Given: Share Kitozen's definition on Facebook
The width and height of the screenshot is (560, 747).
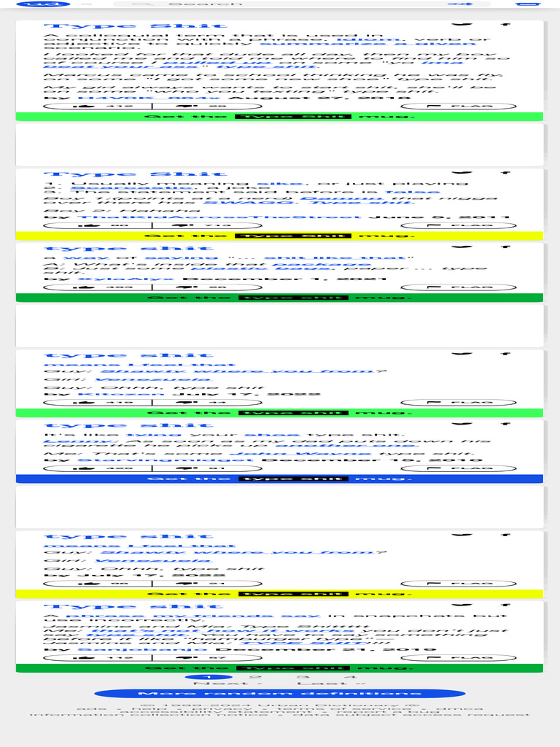Looking at the screenshot, I should pyautogui.click(x=505, y=354).
